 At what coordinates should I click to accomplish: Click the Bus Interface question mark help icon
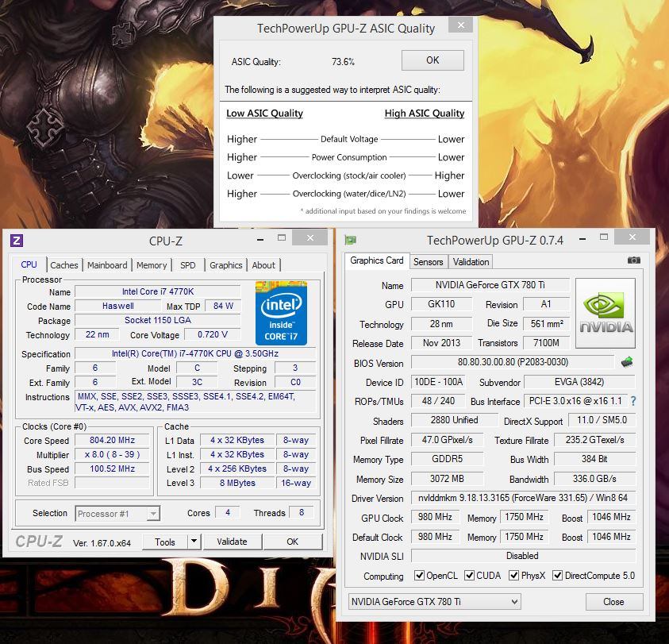coord(633,401)
